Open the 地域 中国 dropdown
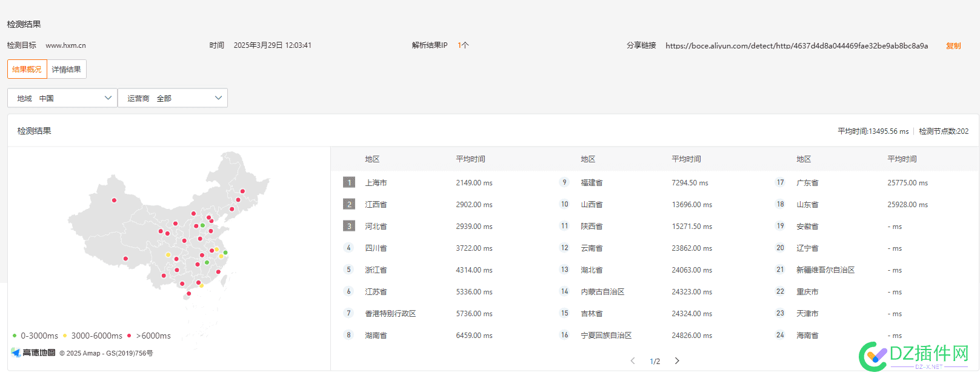Screen dimensions: 980x381 click(x=62, y=98)
